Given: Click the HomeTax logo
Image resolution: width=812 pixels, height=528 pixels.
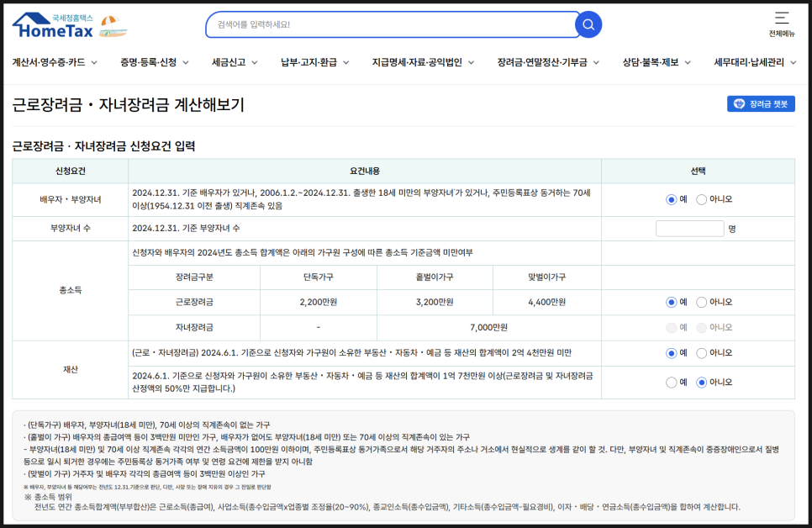Looking at the screenshot, I should (x=52, y=25).
